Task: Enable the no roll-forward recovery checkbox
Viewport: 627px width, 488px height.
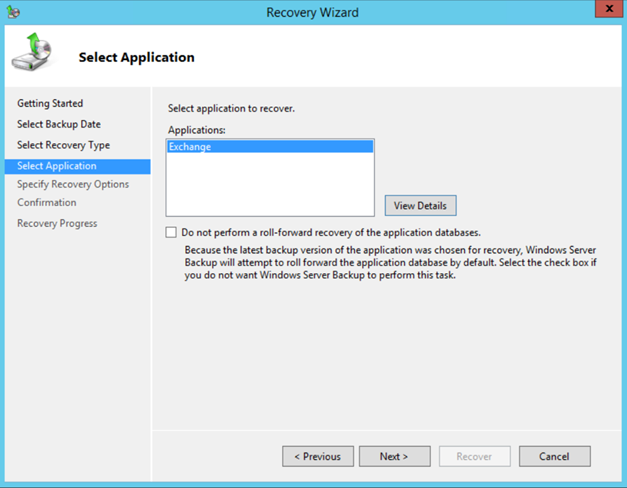Action: click(x=172, y=232)
